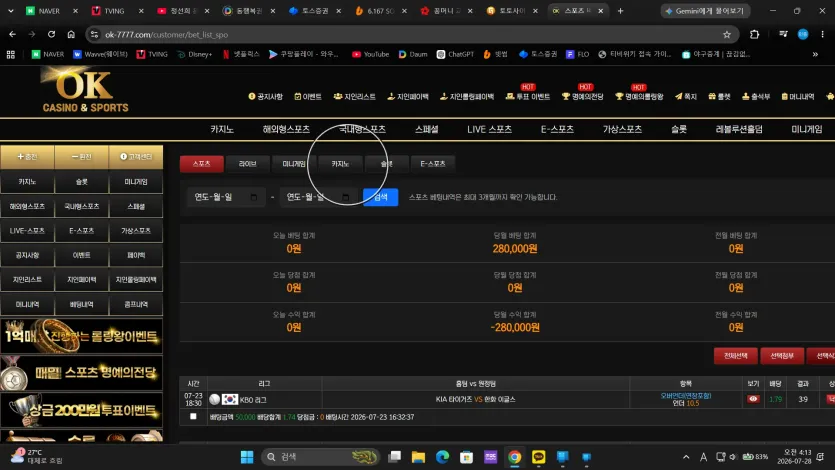Click the gold 환전 withdraw button

point(81,156)
